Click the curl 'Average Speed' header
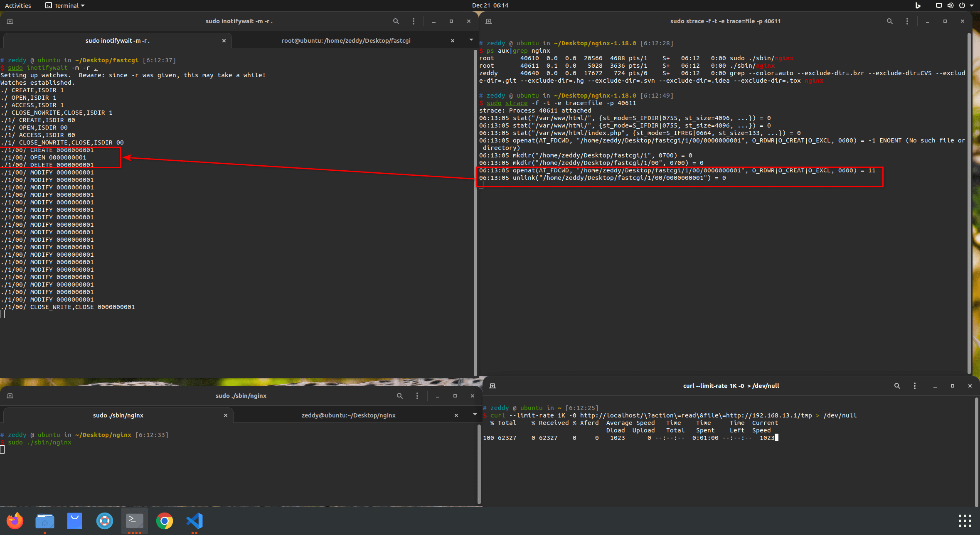980x535 pixels. pyautogui.click(x=630, y=423)
